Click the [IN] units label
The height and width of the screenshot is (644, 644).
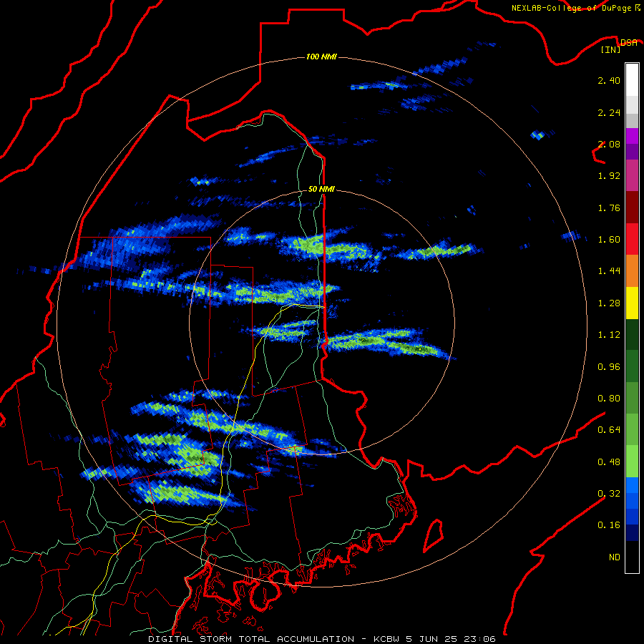click(x=611, y=50)
